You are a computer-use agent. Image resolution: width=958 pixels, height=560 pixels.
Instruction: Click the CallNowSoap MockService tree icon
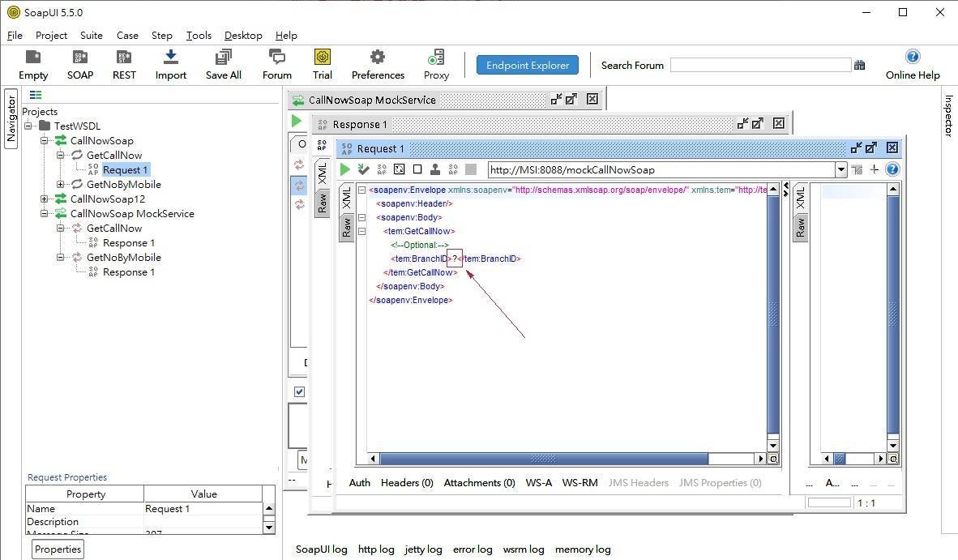pyautogui.click(x=61, y=214)
